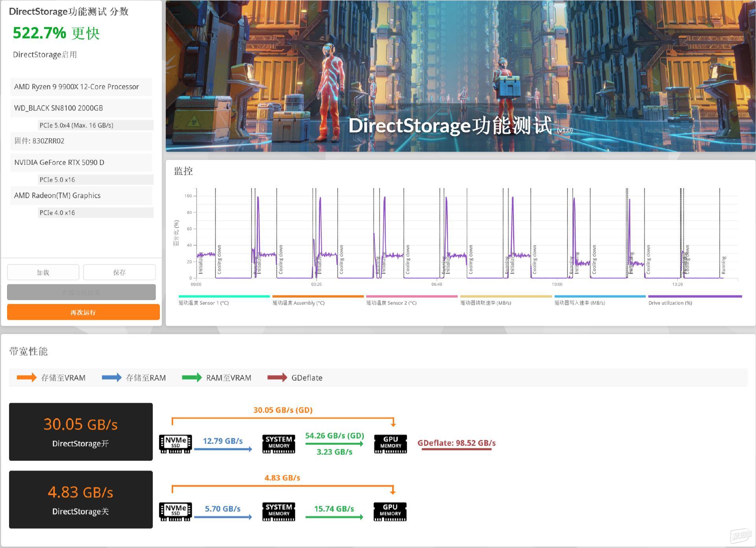Click the 加载 (Load) button
This screenshot has width=756, height=548.
coord(43,272)
